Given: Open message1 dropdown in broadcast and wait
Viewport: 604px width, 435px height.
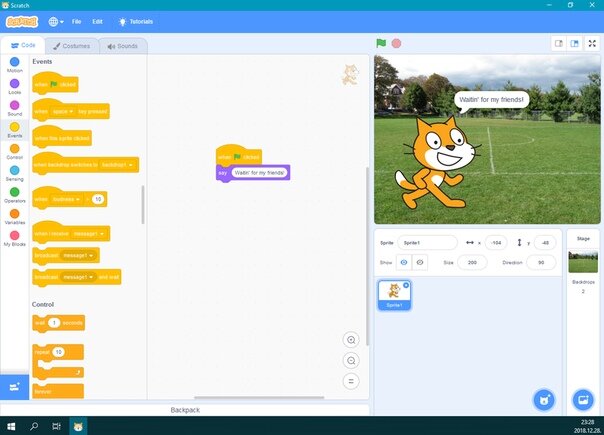Looking at the screenshot, I should 78,277.
